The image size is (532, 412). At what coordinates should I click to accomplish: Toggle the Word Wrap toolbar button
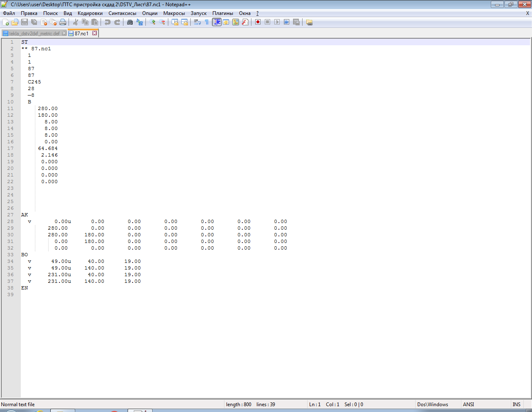(x=197, y=22)
